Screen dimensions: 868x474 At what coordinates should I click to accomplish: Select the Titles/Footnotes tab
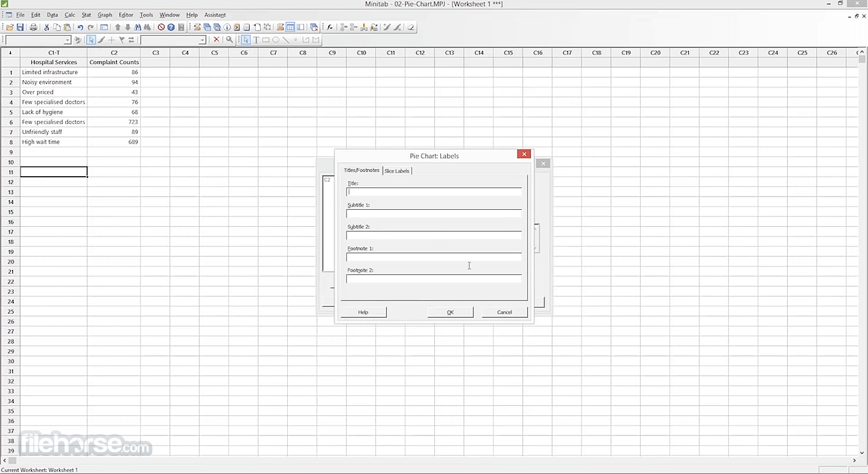pos(362,170)
